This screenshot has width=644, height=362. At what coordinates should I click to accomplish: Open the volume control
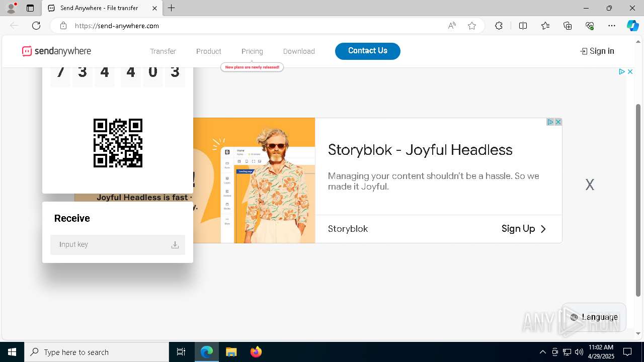(579, 352)
